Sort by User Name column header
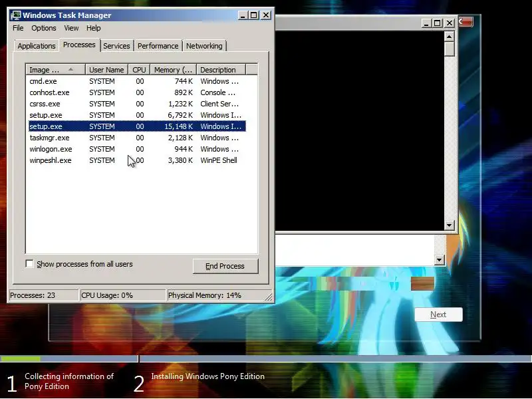 click(x=106, y=70)
